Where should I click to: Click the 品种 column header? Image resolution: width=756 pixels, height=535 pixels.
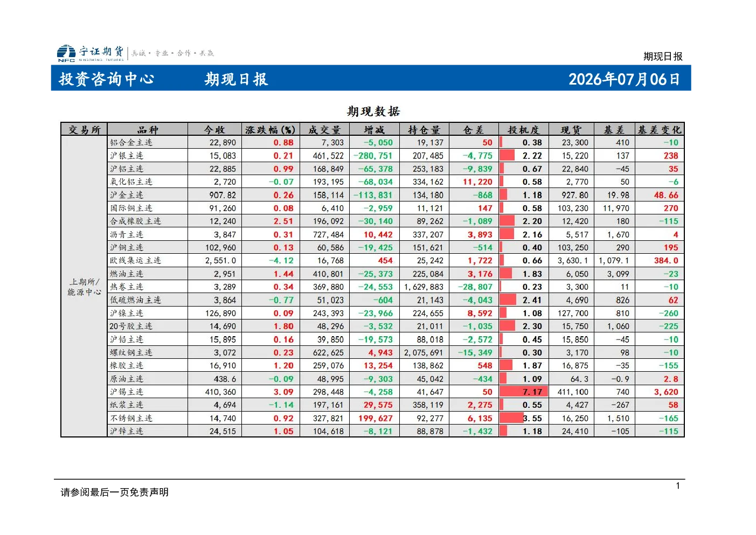coord(148,130)
